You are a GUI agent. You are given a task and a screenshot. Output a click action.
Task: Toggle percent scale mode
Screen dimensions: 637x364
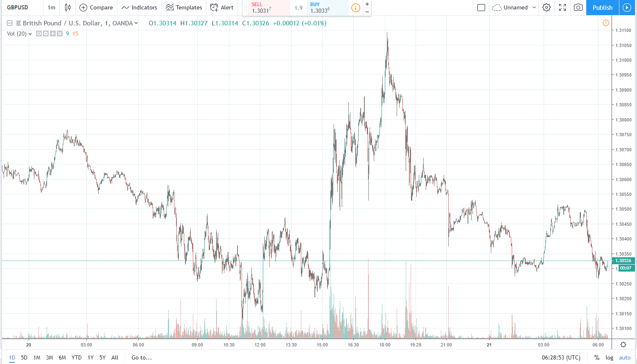click(597, 357)
